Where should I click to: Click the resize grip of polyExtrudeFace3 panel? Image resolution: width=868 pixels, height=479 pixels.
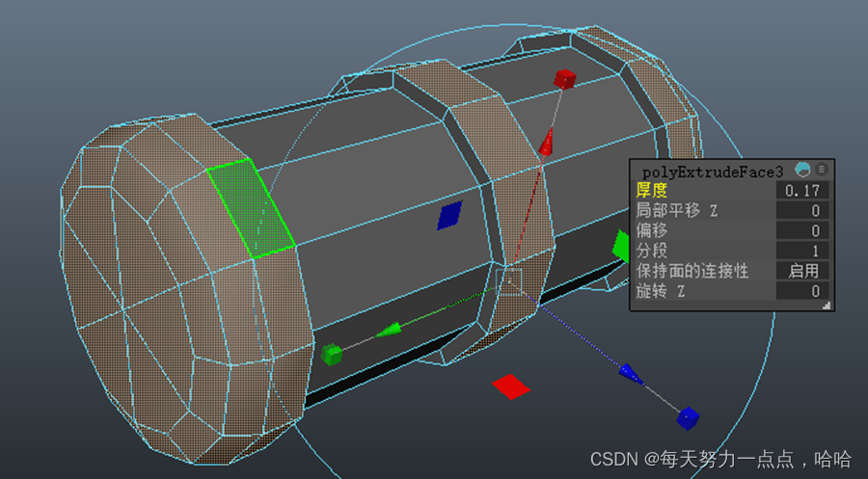[826, 306]
